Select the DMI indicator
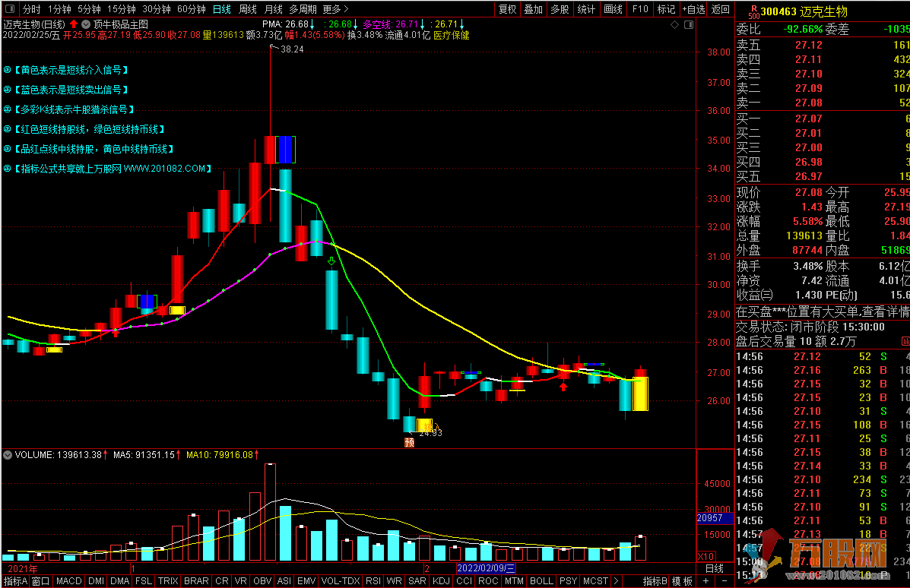Image resolution: width=910 pixels, height=588 pixels. tap(97, 581)
